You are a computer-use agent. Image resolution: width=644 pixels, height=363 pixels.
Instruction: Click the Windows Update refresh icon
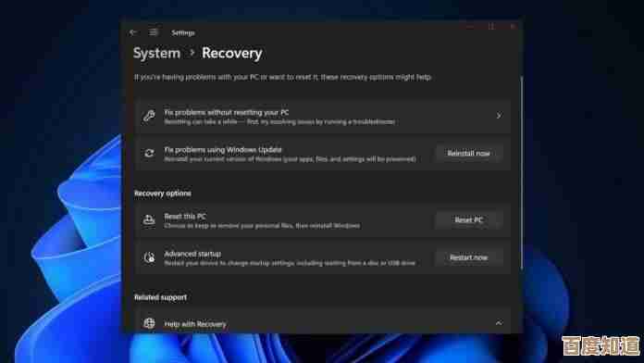point(149,153)
